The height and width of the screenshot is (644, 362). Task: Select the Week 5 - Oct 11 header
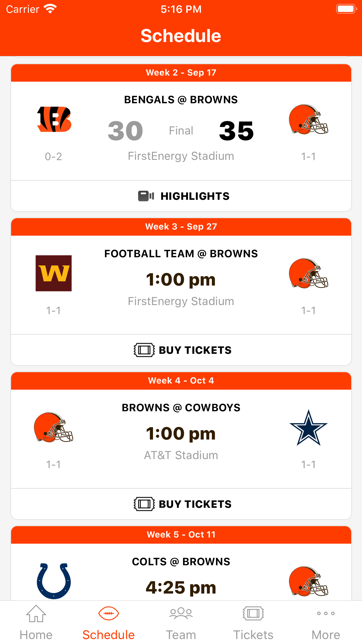pyautogui.click(x=181, y=535)
